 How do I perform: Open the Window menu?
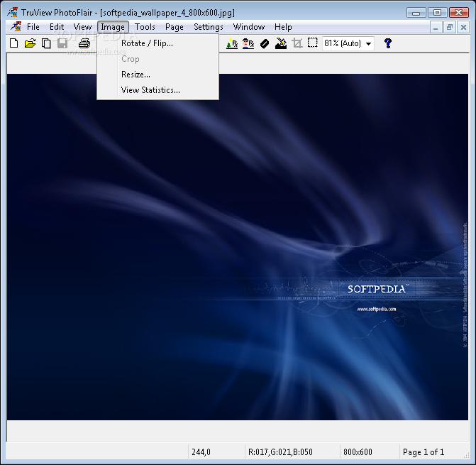pos(249,27)
